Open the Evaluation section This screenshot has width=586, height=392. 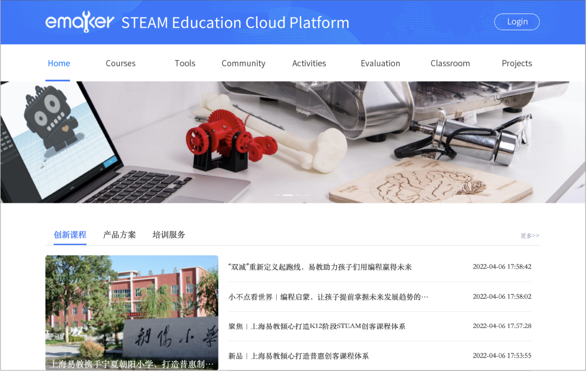click(x=380, y=63)
